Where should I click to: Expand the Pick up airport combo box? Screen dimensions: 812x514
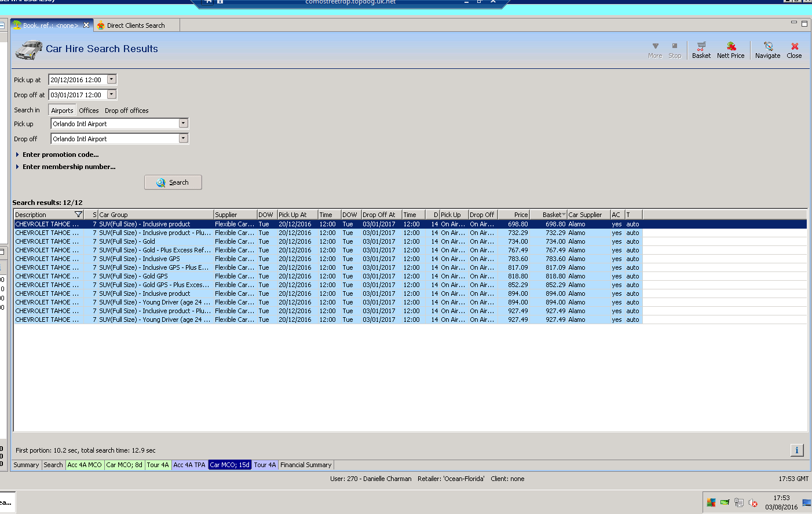[183, 123]
